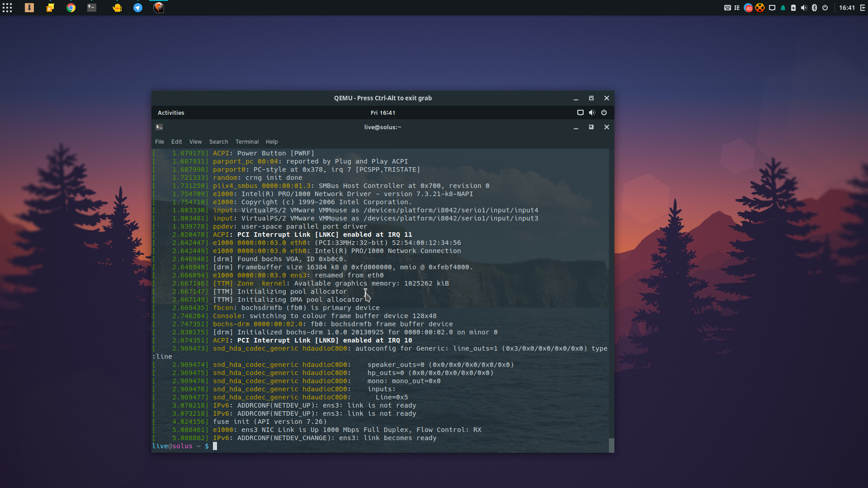Image resolution: width=868 pixels, height=488 pixels.
Task: Launch Telegram from the top panel
Action: [x=138, y=8]
